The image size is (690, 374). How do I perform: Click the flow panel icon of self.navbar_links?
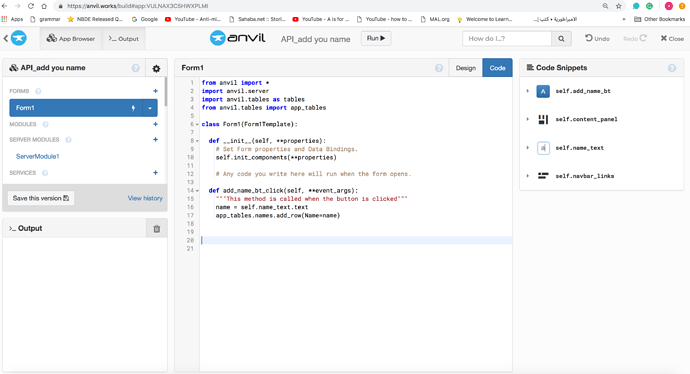[543, 176]
